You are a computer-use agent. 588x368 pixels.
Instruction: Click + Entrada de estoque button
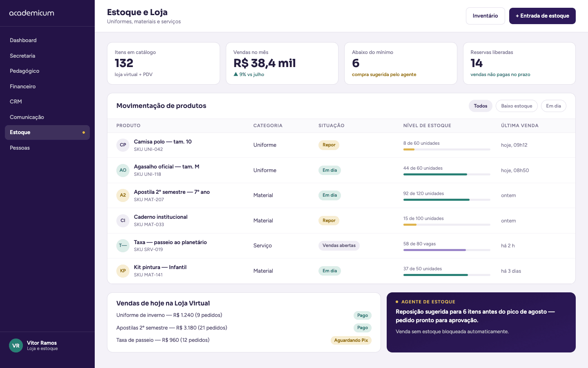click(542, 16)
